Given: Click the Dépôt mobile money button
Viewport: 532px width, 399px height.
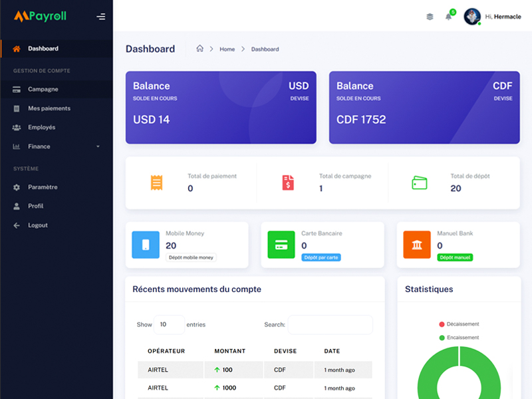Looking at the screenshot, I should [x=191, y=257].
